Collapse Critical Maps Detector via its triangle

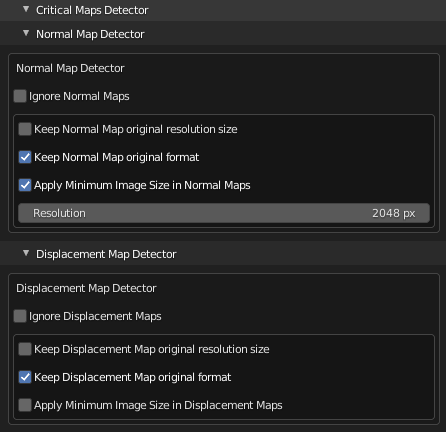click(x=26, y=10)
